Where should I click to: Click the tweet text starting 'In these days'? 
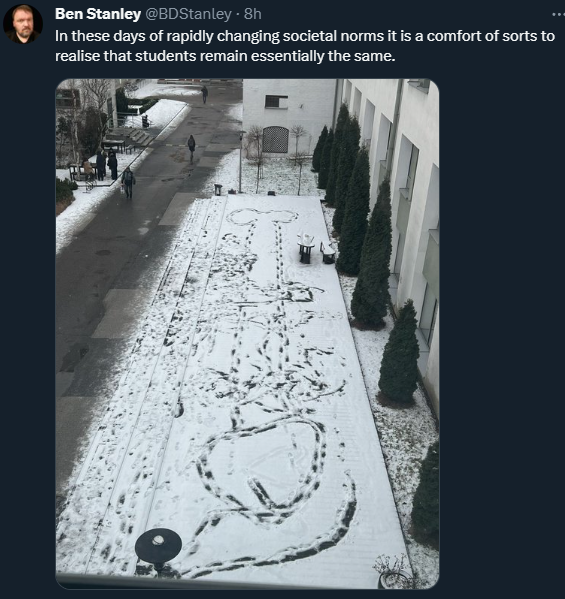point(304,46)
